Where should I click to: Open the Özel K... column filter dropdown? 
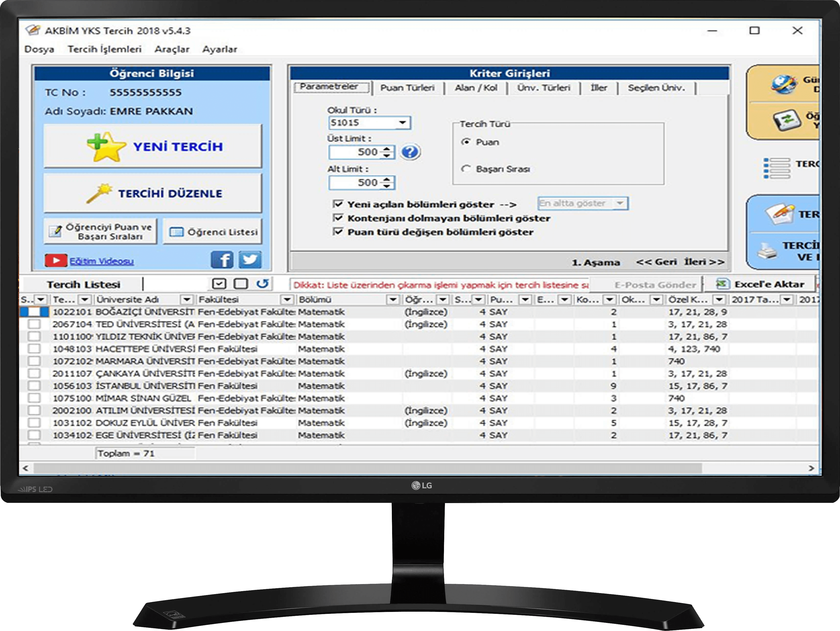(x=719, y=299)
